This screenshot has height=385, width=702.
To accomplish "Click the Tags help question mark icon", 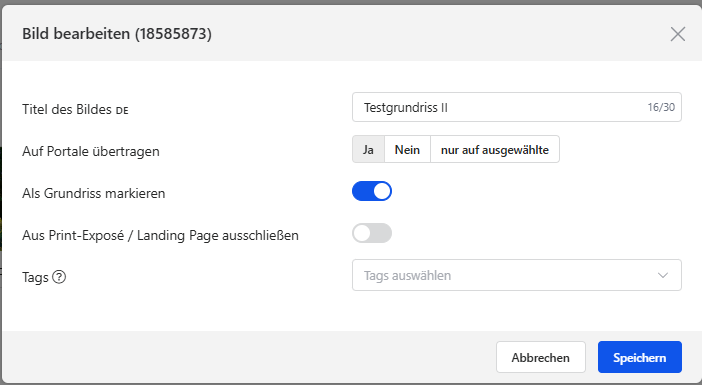I will [59, 277].
